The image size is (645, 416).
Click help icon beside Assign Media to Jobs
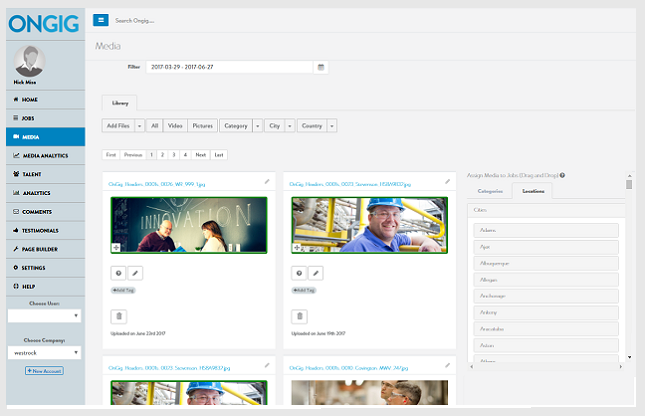[562, 175]
